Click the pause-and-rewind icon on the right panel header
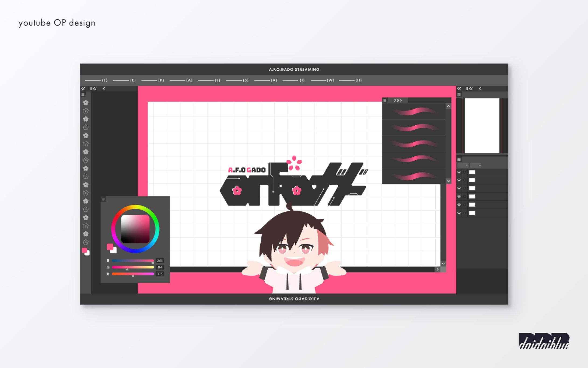The width and height of the screenshot is (588, 368). pyautogui.click(x=469, y=89)
